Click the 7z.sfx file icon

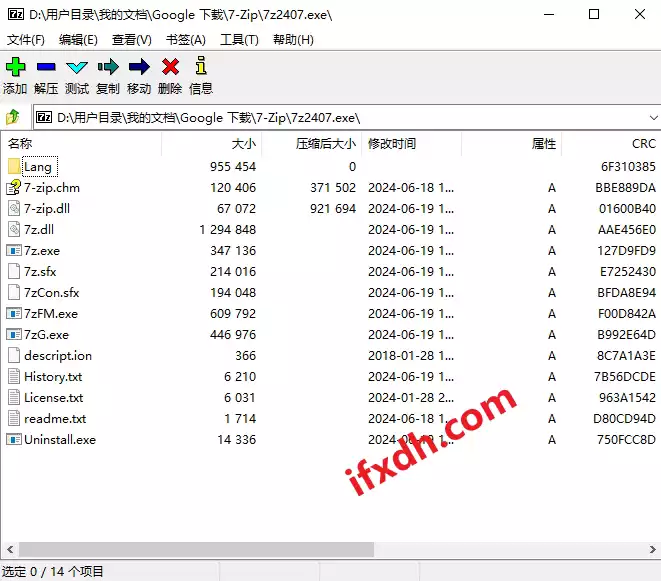point(14,272)
